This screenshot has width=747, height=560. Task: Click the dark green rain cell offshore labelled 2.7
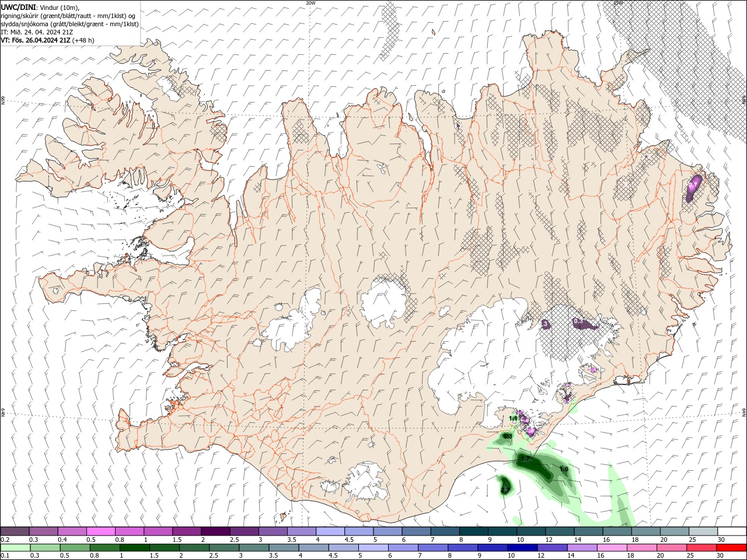[x=505, y=485]
